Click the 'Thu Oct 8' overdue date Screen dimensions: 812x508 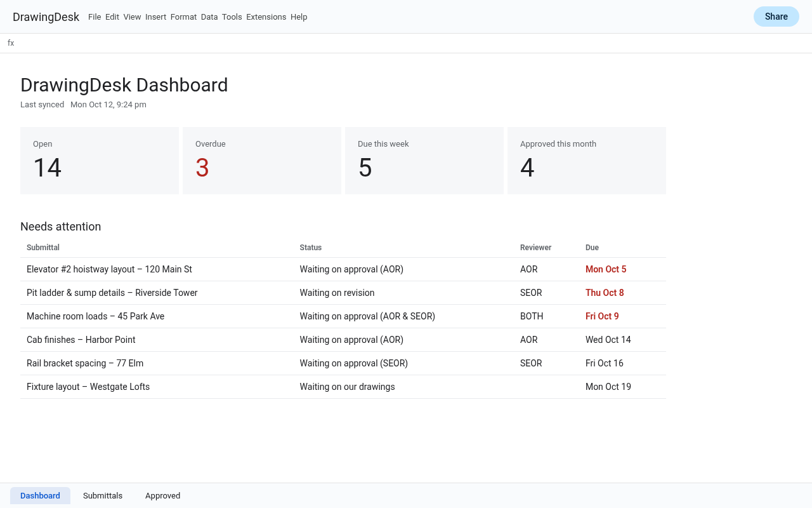(605, 293)
